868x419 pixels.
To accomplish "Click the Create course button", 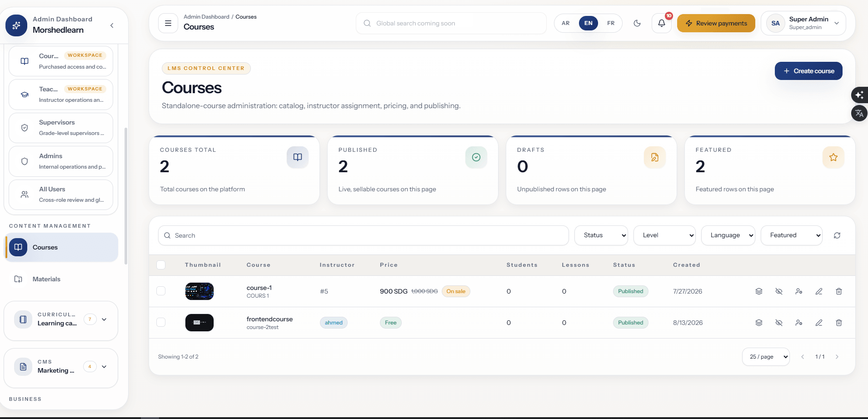I will tap(808, 71).
